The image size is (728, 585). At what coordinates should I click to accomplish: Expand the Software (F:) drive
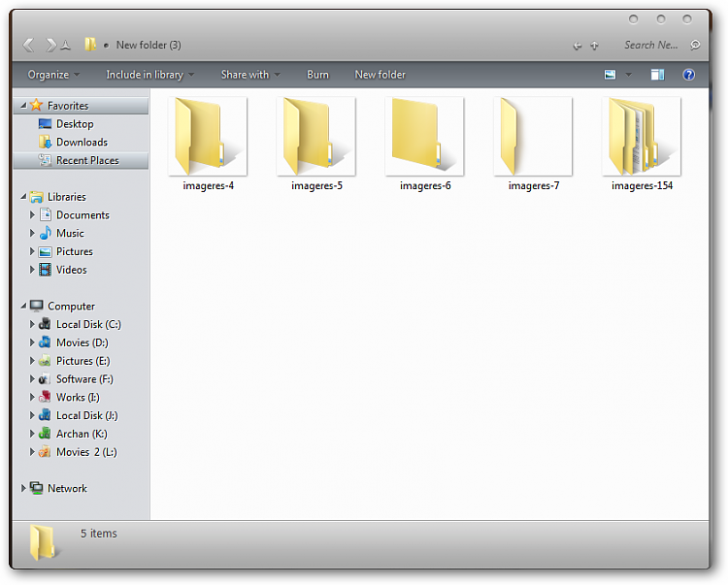pyautogui.click(x=32, y=378)
